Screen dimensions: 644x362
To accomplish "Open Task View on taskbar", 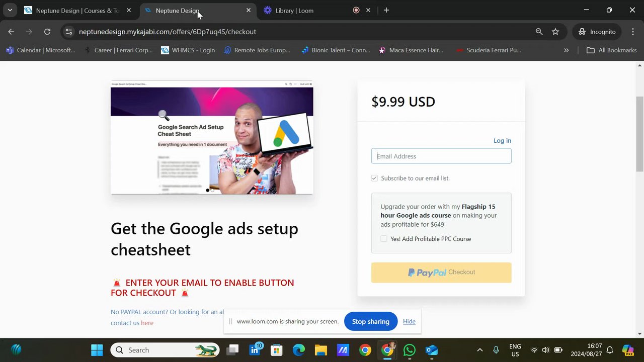I will [x=232, y=350].
